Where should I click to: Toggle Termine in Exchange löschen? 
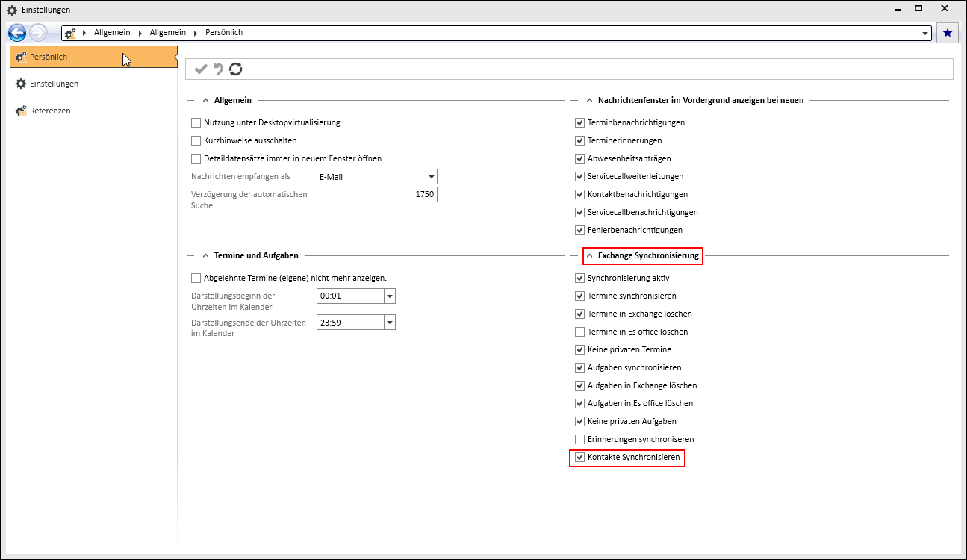(x=580, y=314)
